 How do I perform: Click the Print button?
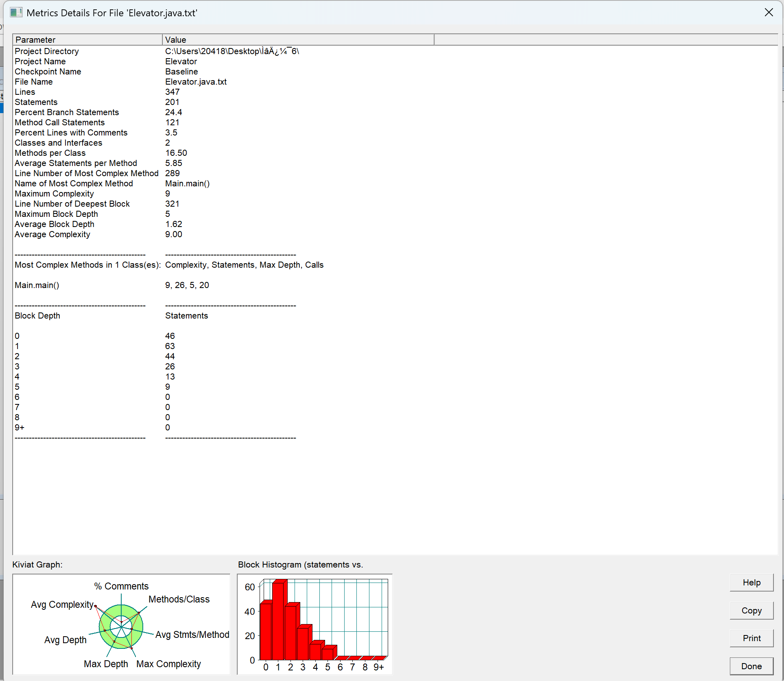[x=751, y=638]
